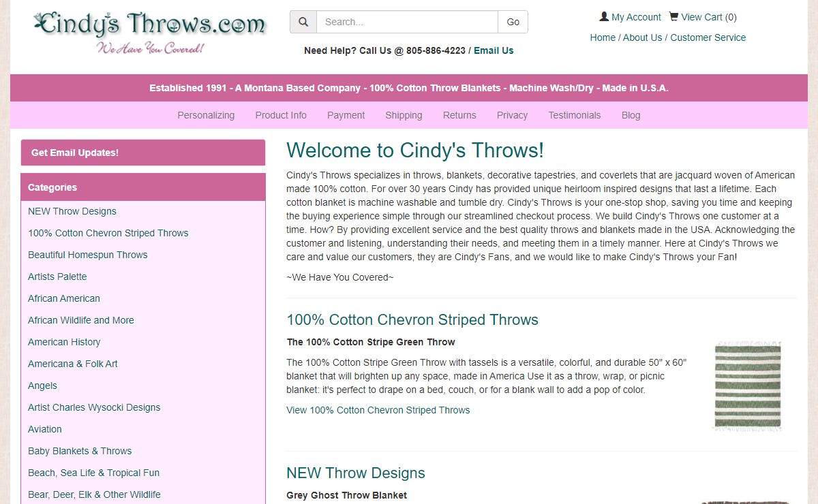This screenshot has height=504, width=818.
Task: Select Artist Charles Wysocki Designs category
Action: [94, 407]
